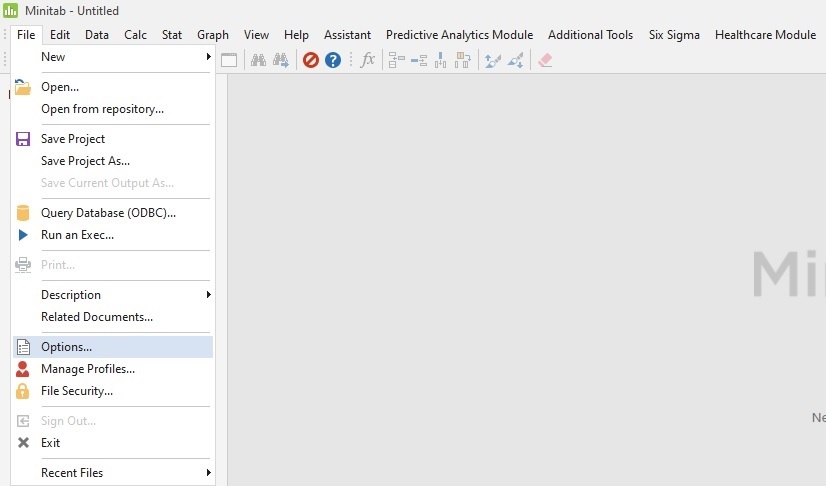Image resolution: width=826 pixels, height=486 pixels.
Task: Open the Edit menu
Action: (x=60, y=35)
